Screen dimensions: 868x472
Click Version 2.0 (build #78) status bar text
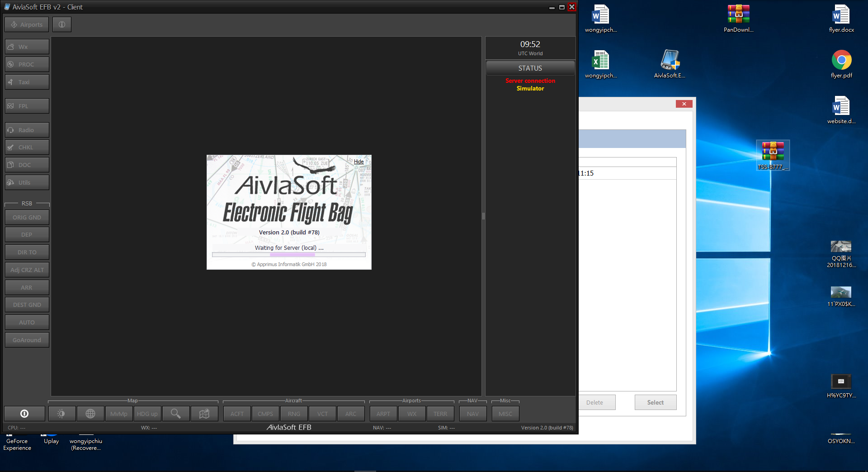(x=547, y=428)
